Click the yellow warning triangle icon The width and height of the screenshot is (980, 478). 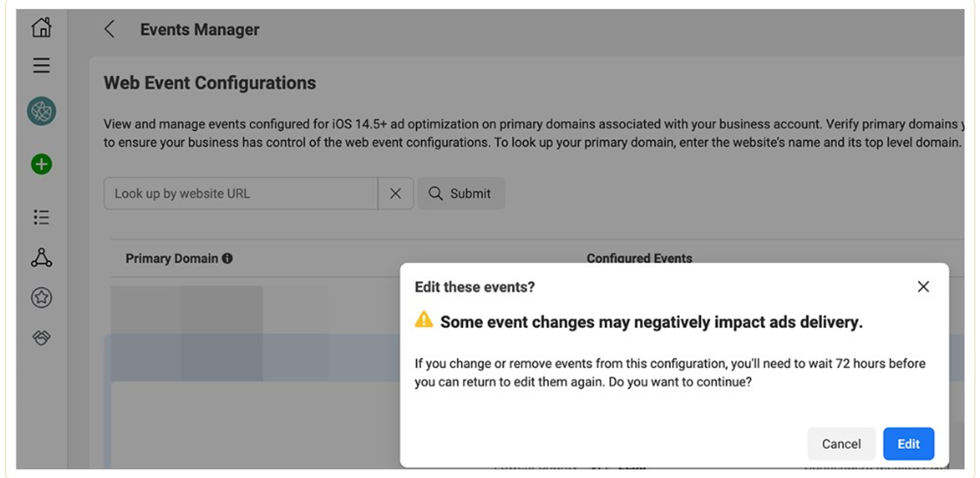point(423,320)
